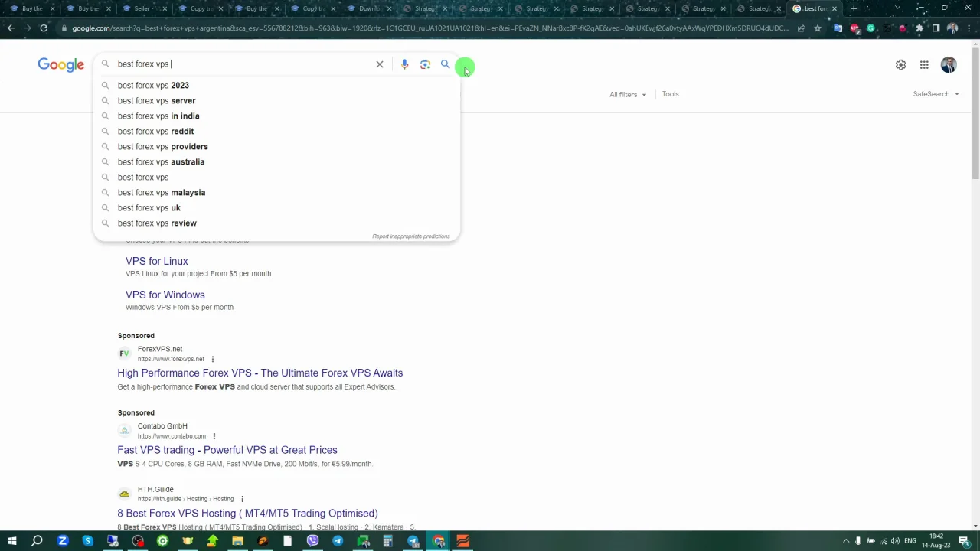Open Chrome extensions puzzle icon
Viewport: 980px width, 551px height.
(x=920, y=28)
